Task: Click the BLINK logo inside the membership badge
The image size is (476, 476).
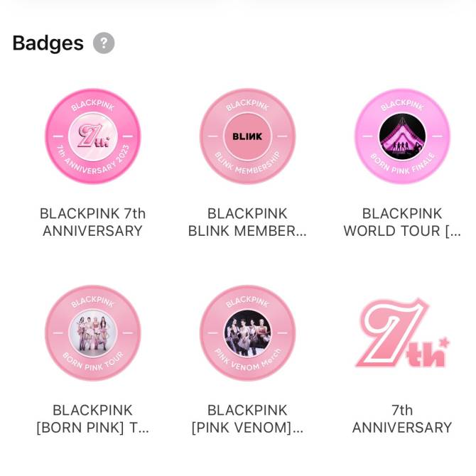Action: pyautogui.click(x=247, y=136)
